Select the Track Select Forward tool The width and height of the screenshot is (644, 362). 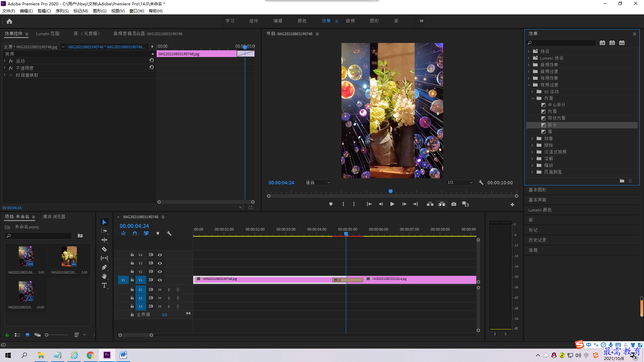click(x=104, y=231)
